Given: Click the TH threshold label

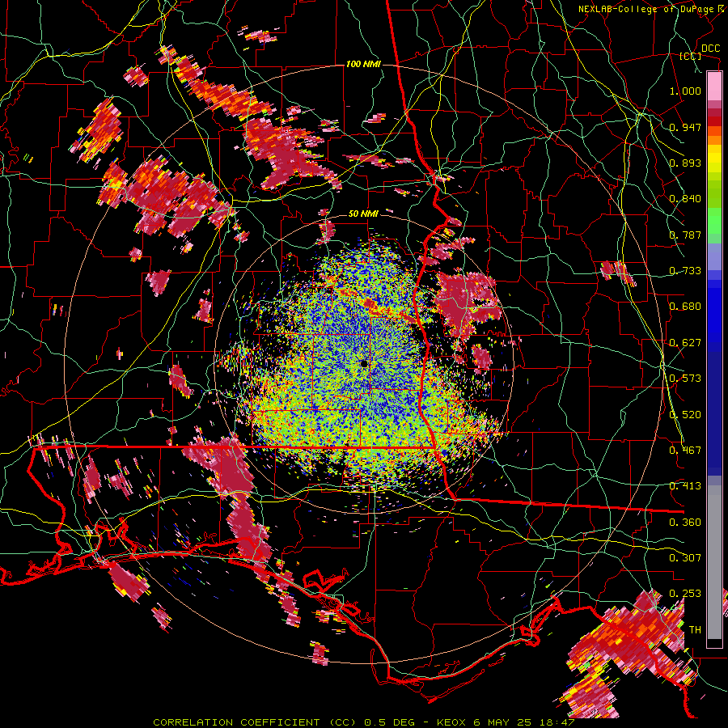Looking at the screenshot, I should [695, 629].
